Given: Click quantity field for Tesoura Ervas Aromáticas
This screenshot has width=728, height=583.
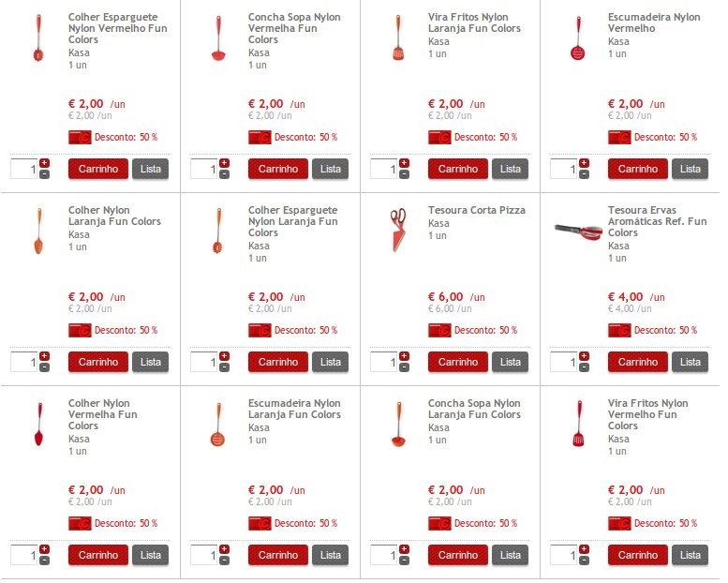Looking at the screenshot, I should tap(563, 362).
